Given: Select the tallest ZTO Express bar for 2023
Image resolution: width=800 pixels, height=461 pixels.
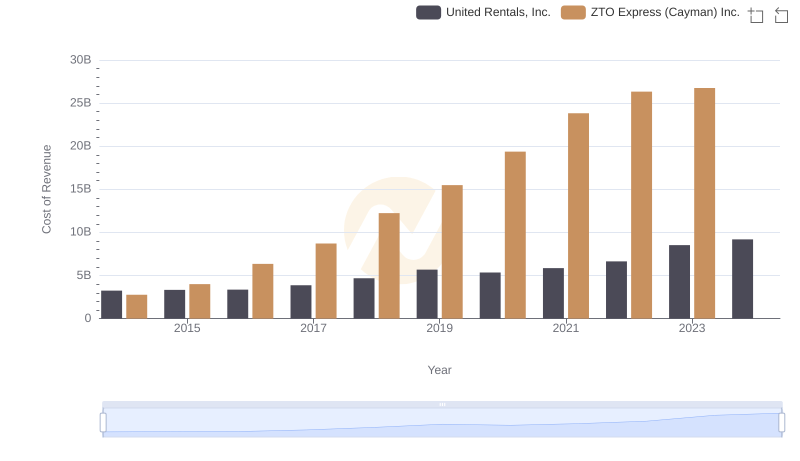Looking at the screenshot, I should [705, 203].
